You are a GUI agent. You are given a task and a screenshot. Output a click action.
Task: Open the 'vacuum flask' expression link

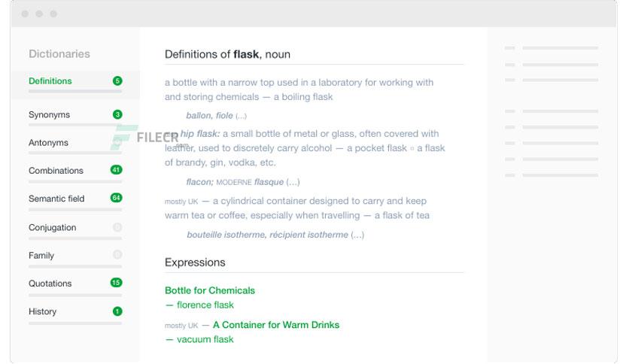click(x=205, y=339)
